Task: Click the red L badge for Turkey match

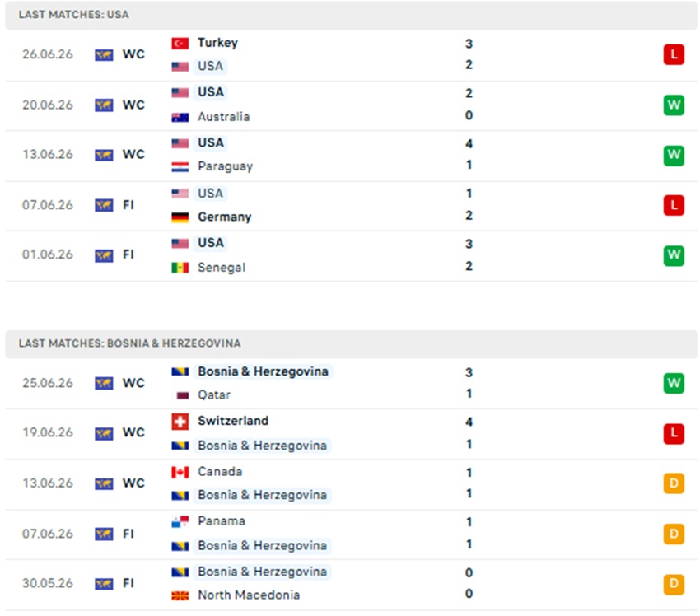Action: click(674, 54)
